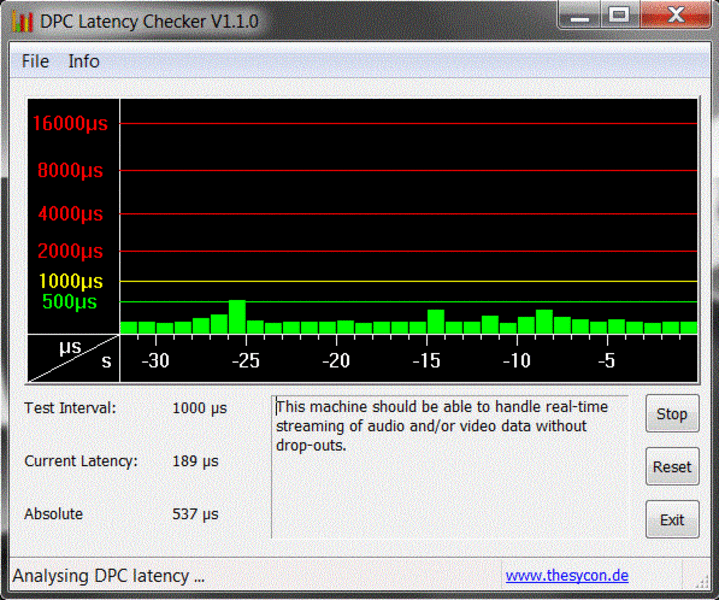Click the Absolute label

coord(54,514)
